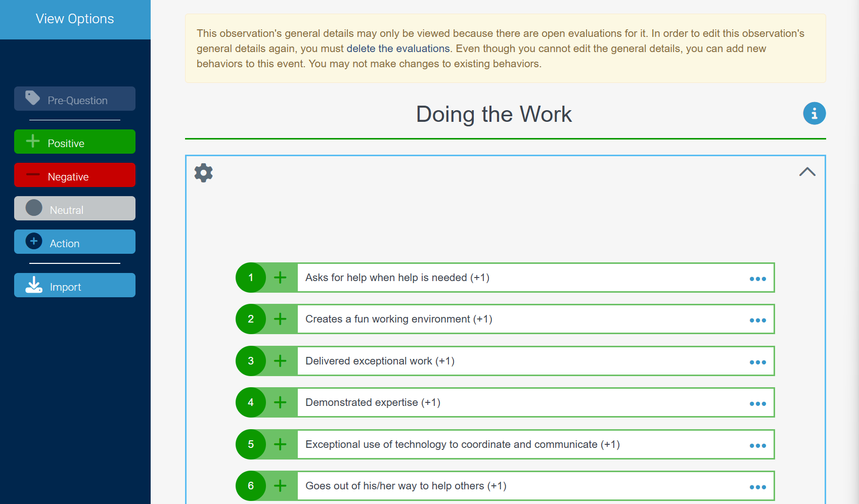Image resolution: width=859 pixels, height=504 pixels.
Task: Open more options for Asks for help row
Action: pyautogui.click(x=757, y=279)
